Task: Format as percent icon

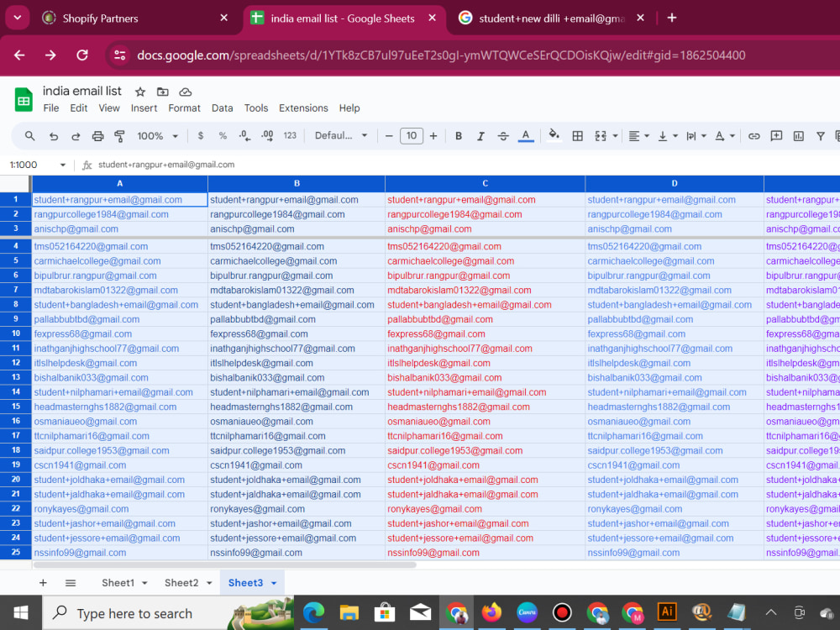Action: point(223,136)
